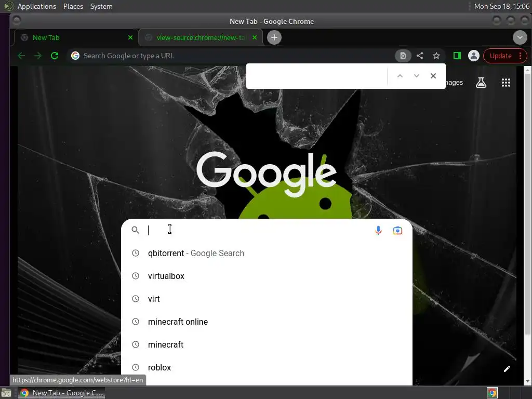Share this page using the share icon
Image resolution: width=532 pixels, height=399 pixels.
(x=420, y=56)
